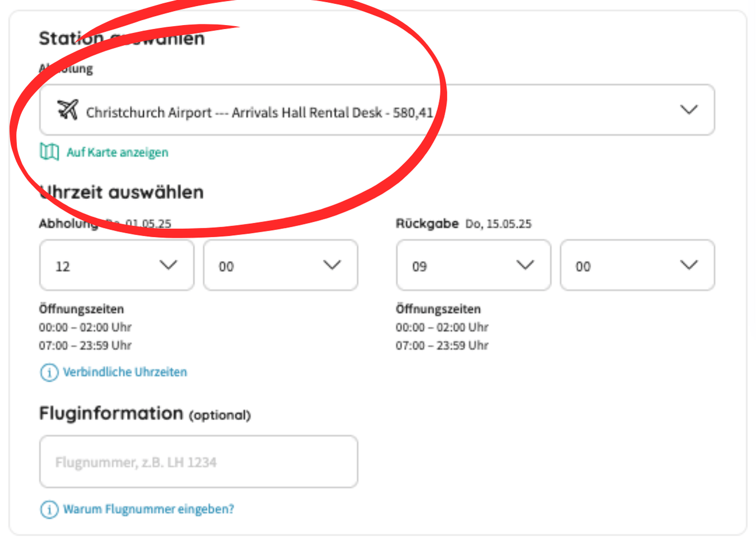This screenshot has height=544, width=756.
Task: Open the Auf Karte anzeigen link
Action: (117, 152)
